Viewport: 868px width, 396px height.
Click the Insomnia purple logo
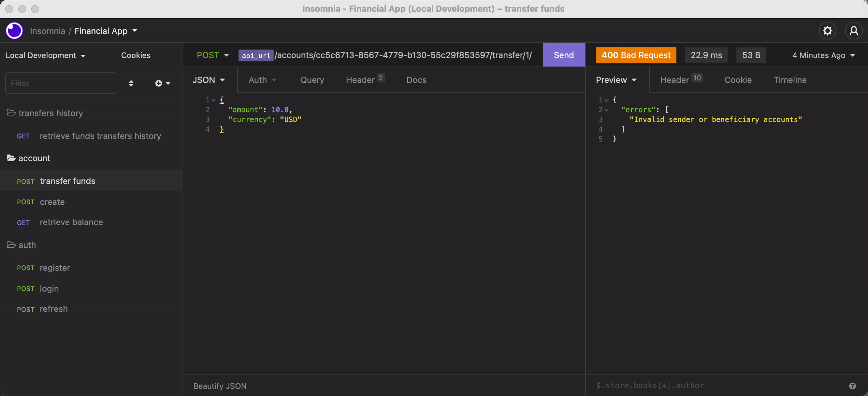coord(14,31)
